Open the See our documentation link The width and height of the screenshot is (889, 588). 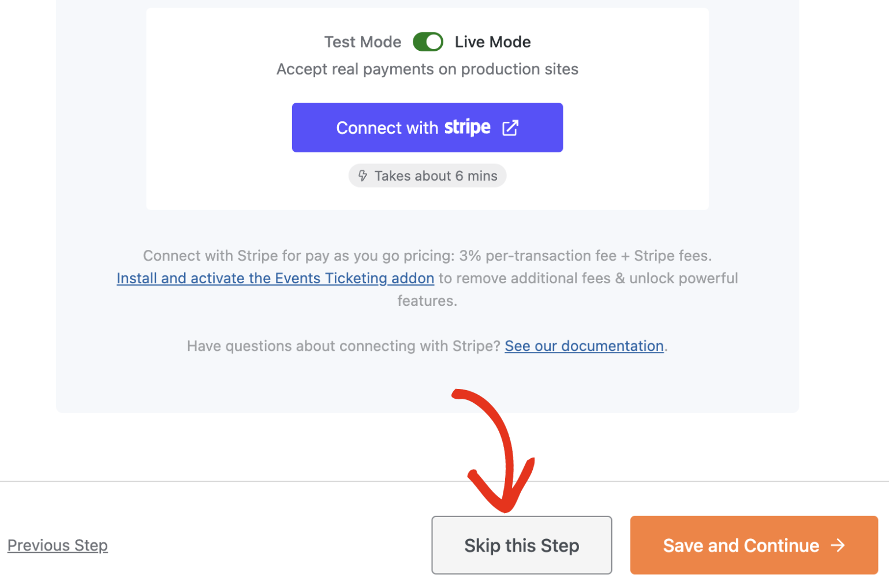[x=584, y=346]
